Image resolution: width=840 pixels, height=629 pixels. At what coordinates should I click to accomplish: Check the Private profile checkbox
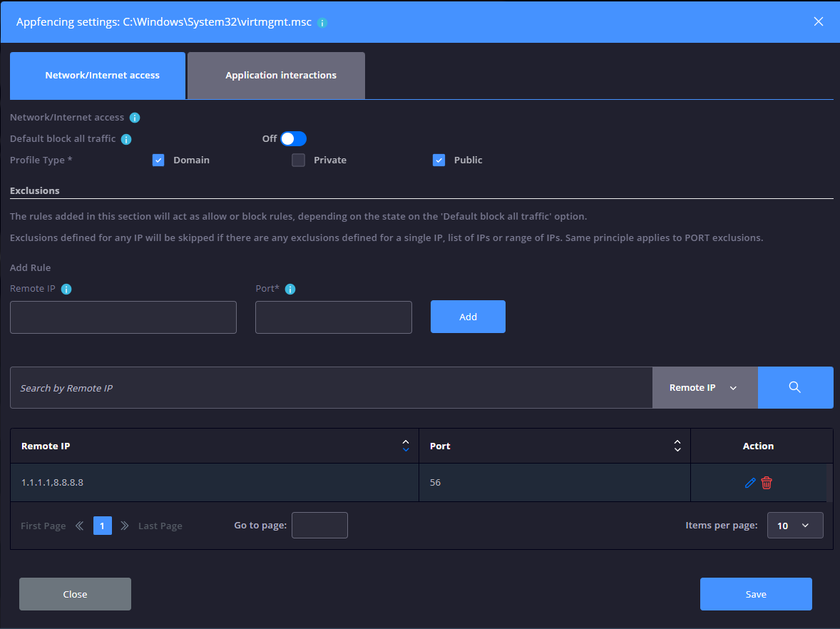point(298,160)
